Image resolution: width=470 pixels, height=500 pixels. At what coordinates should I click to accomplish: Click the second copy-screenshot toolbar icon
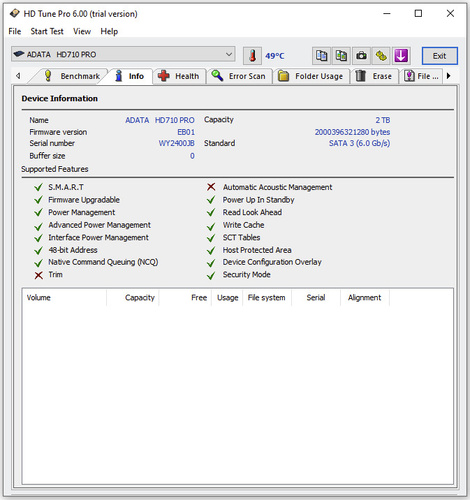click(341, 56)
